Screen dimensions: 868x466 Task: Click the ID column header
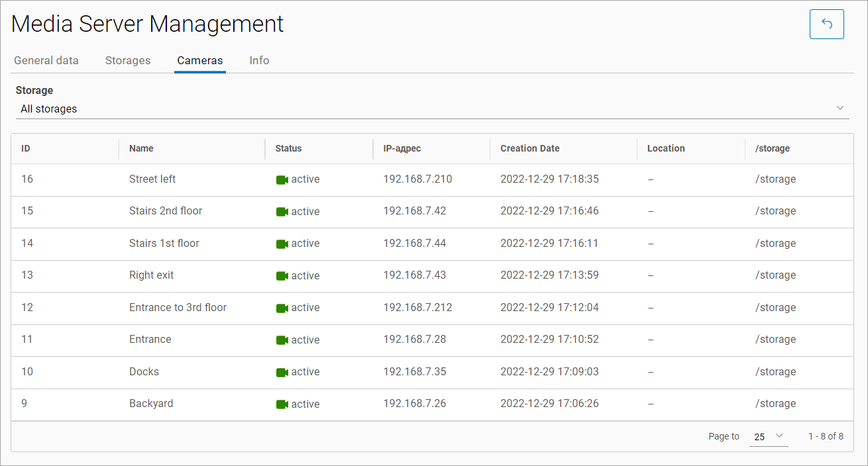click(26, 148)
